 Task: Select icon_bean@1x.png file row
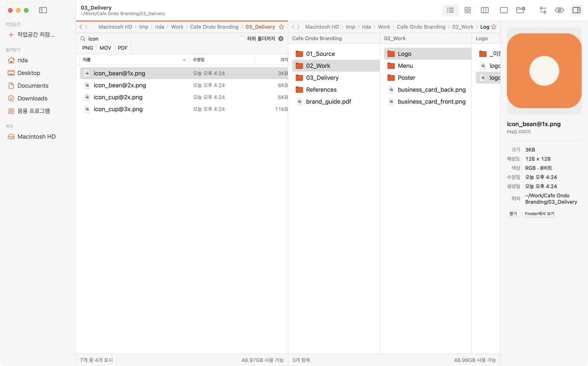pyautogui.click(x=184, y=73)
